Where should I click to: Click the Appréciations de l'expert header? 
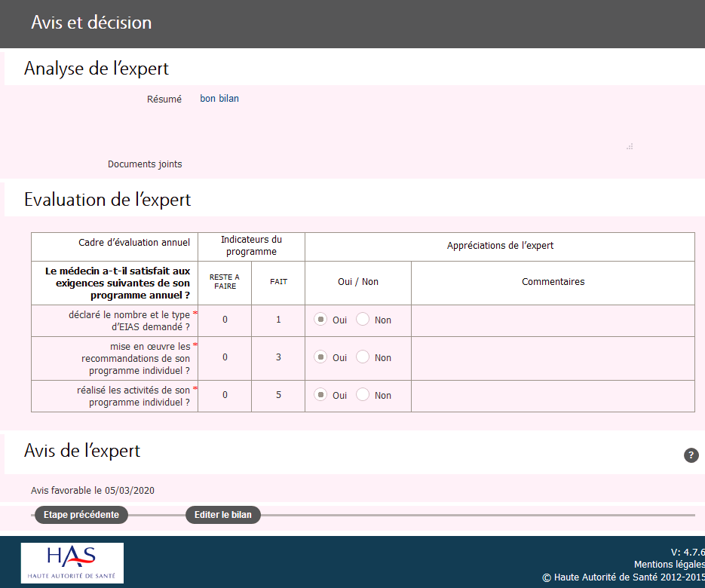(500, 246)
